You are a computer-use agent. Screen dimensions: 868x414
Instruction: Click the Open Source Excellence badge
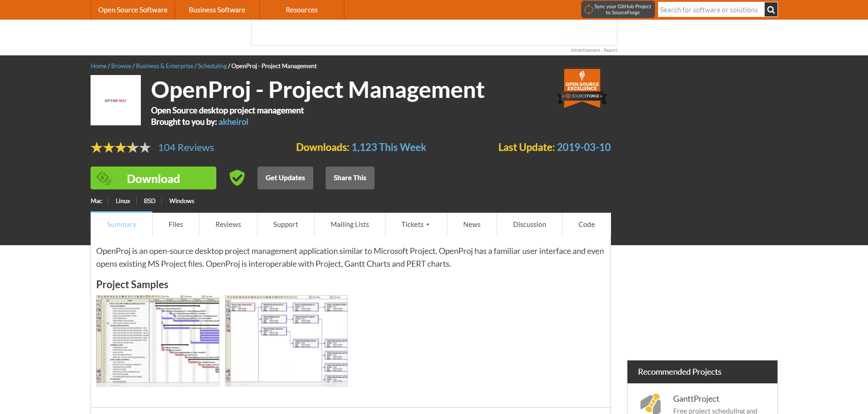click(x=582, y=88)
